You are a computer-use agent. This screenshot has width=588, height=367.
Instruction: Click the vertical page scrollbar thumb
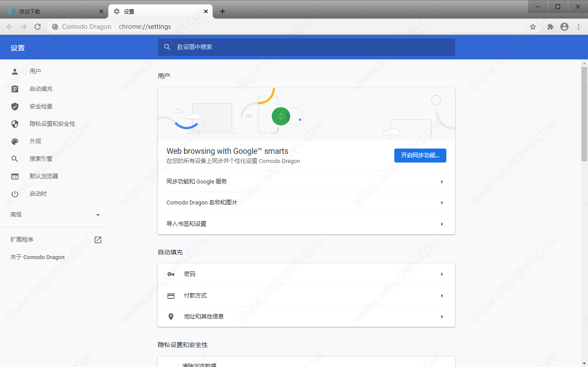tap(585, 114)
